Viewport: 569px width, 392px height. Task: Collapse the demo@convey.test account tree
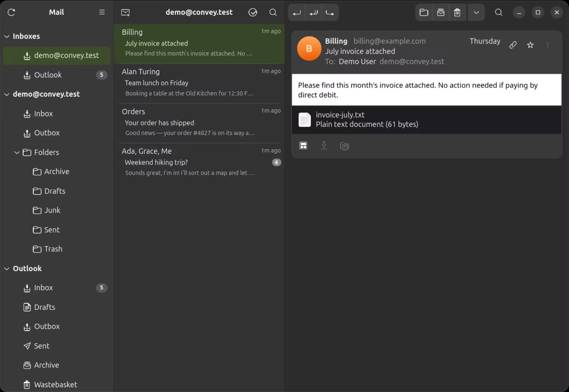(7, 94)
